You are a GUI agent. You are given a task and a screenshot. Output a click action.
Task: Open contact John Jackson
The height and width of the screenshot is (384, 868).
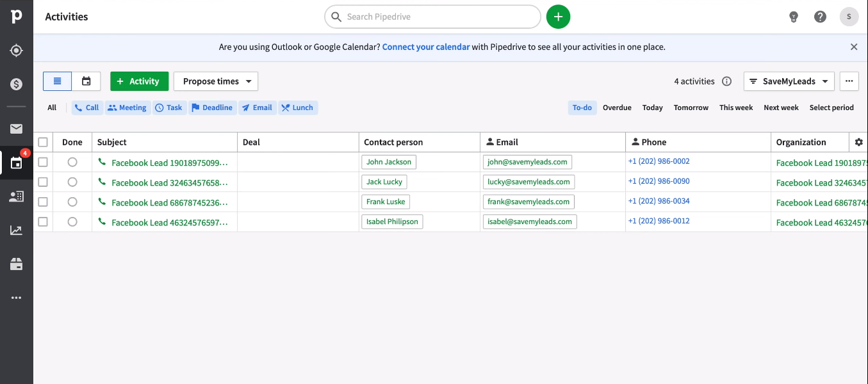pyautogui.click(x=389, y=162)
